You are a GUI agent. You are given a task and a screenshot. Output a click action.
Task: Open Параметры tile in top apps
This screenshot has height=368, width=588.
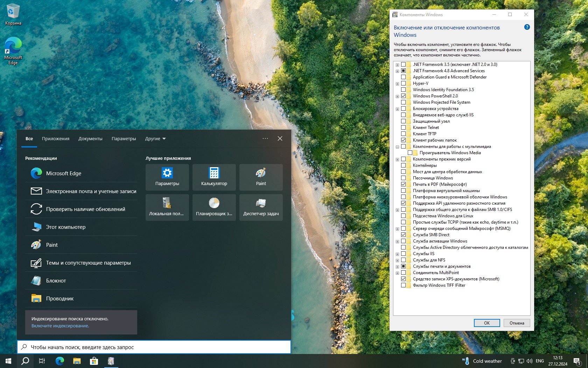[x=167, y=177]
